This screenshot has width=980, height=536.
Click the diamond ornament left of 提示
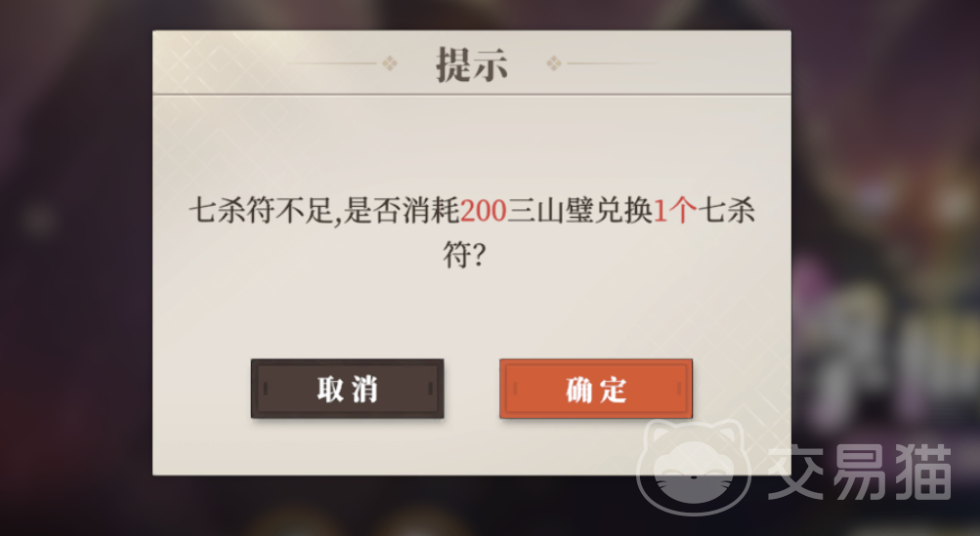(x=390, y=63)
